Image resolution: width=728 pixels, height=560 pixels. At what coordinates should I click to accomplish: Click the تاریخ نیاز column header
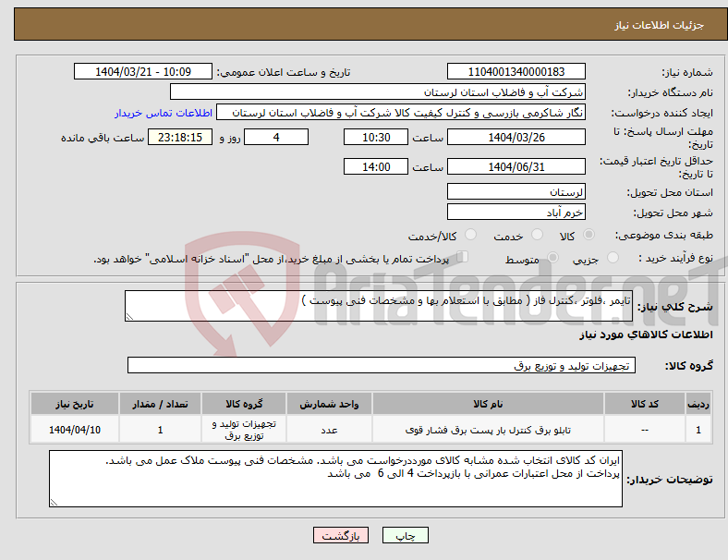(x=75, y=404)
